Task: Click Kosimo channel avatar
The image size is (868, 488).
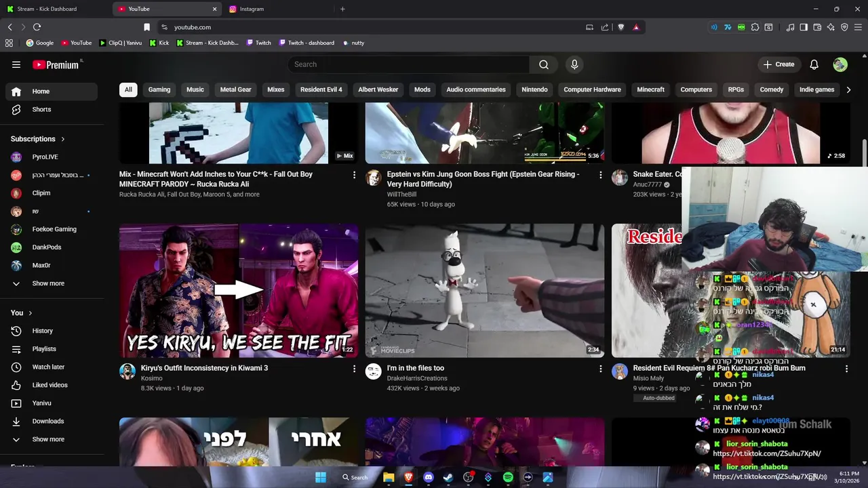Action: [x=127, y=371]
